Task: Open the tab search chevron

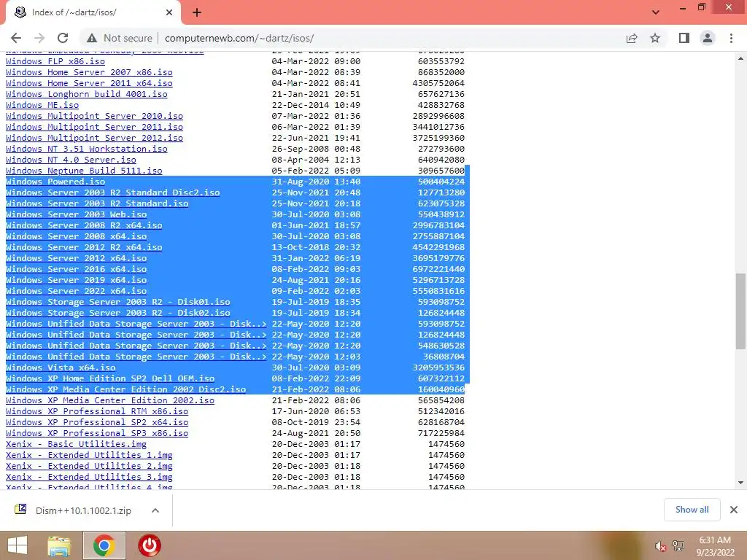Action: 656,12
